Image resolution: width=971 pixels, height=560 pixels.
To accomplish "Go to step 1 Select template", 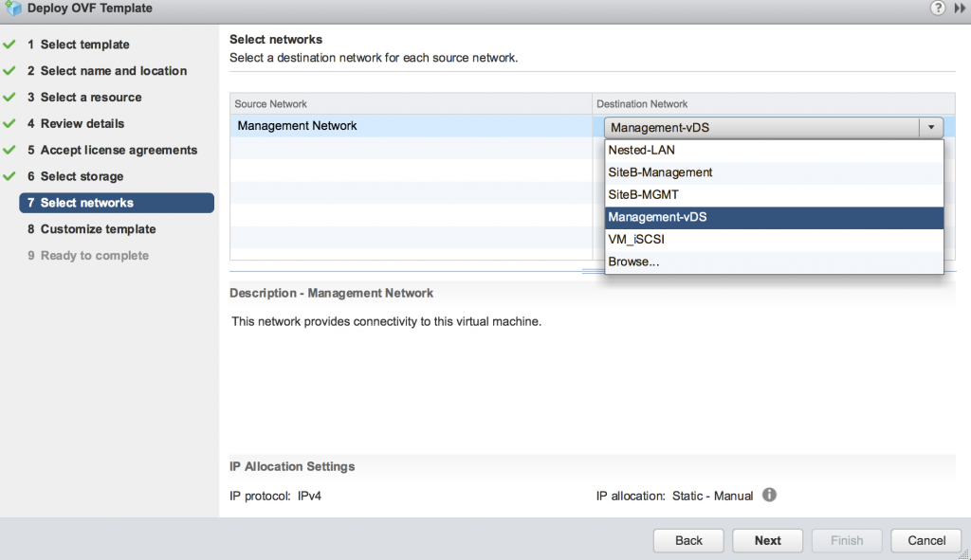I will tap(79, 45).
